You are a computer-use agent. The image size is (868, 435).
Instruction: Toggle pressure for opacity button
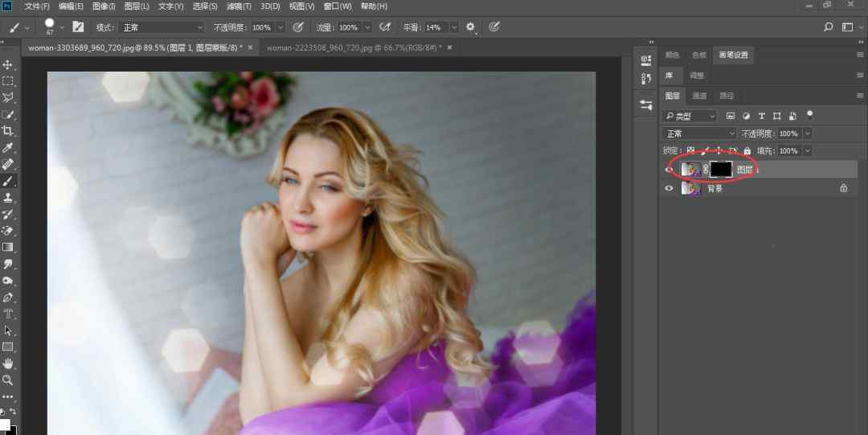click(298, 27)
